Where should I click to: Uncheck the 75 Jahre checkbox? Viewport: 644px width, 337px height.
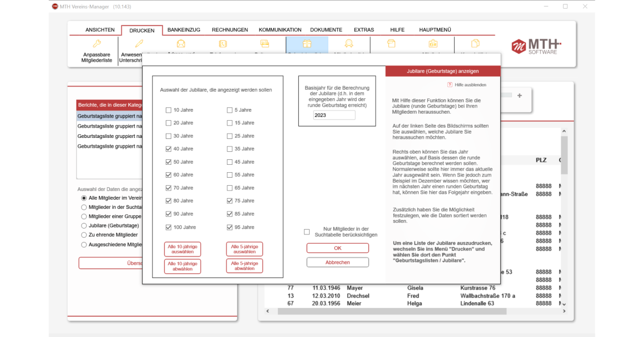[230, 201]
